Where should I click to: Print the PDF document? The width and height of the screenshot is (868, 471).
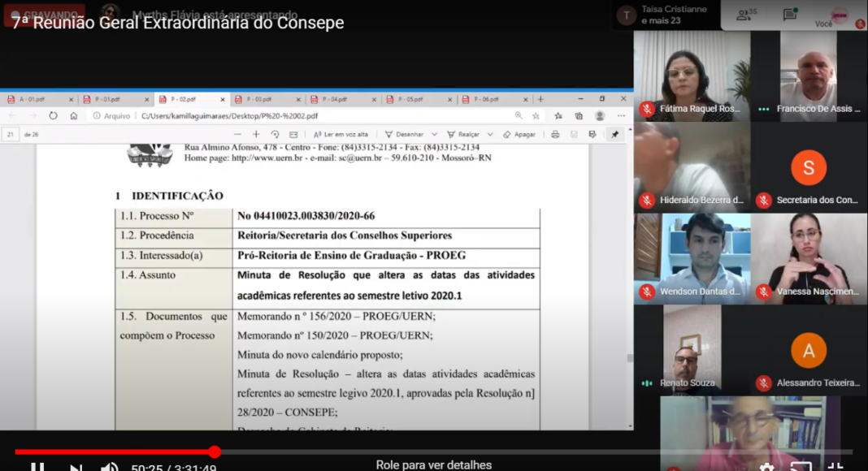click(555, 134)
